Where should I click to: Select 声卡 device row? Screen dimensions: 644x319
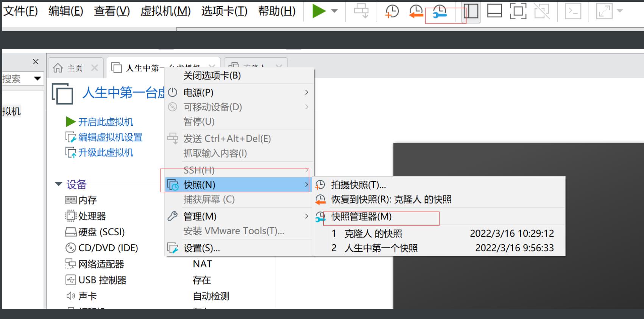pyautogui.click(x=81, y=296)
